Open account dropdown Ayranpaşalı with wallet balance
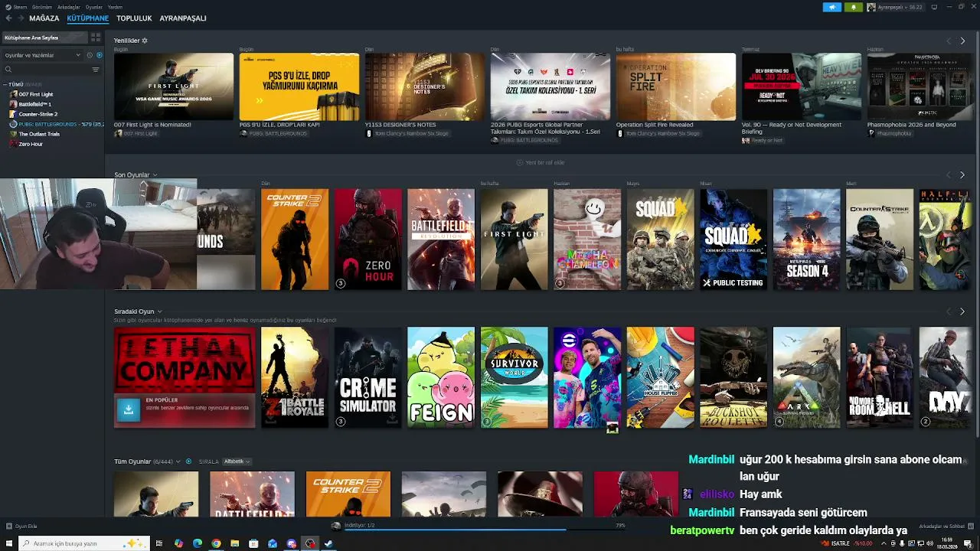This screenshot has width=980, height=551. [x=895, y=7]
